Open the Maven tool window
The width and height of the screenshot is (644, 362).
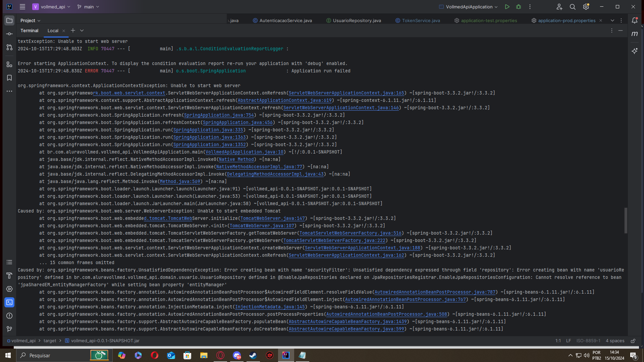[x=635, y=34]
